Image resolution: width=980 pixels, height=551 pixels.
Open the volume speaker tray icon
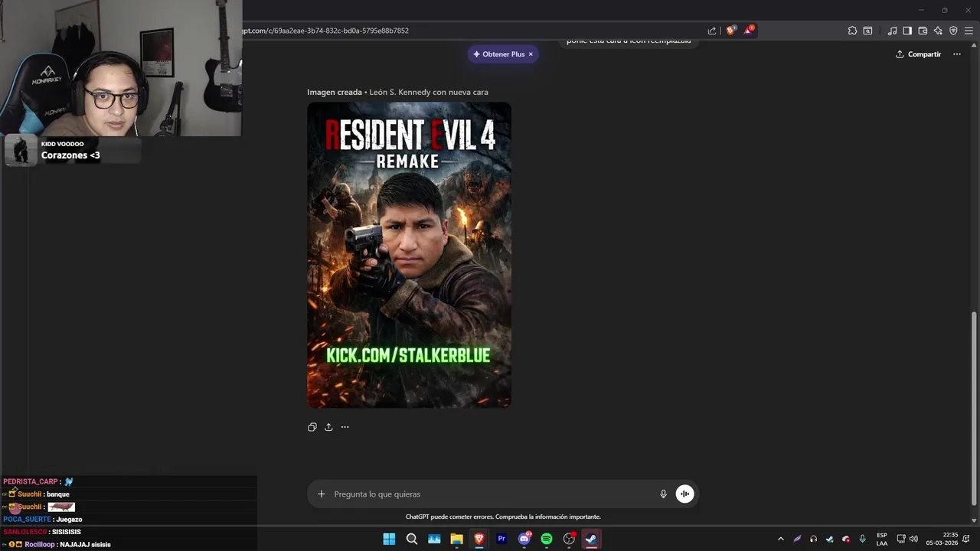pos(913,539)
